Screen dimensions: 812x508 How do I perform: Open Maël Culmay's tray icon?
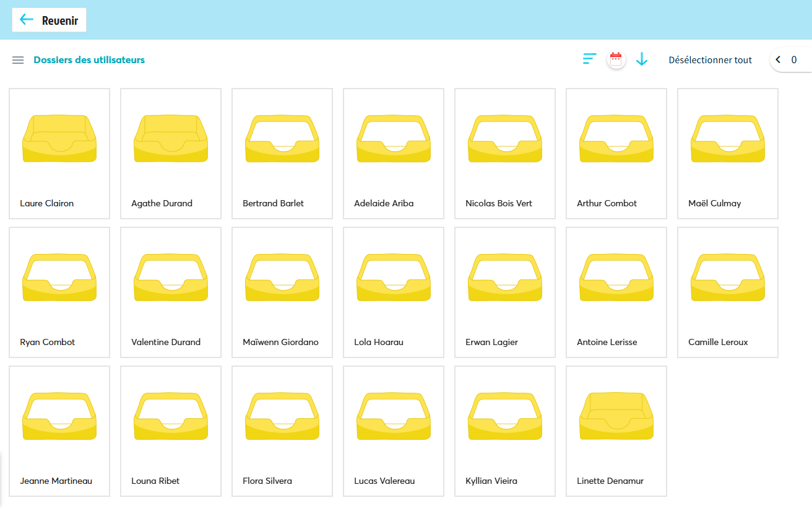[728, 139]
